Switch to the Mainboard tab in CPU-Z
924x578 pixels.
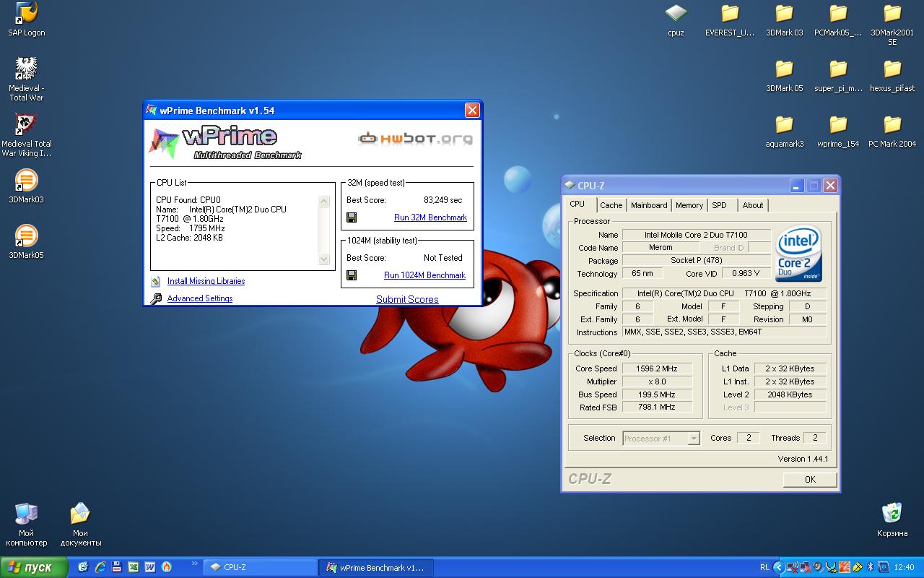(649, 205)
